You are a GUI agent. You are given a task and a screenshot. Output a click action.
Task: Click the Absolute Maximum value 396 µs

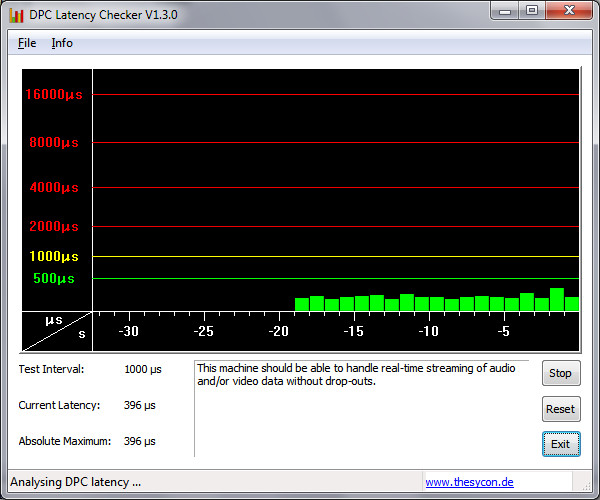[139, 441]
